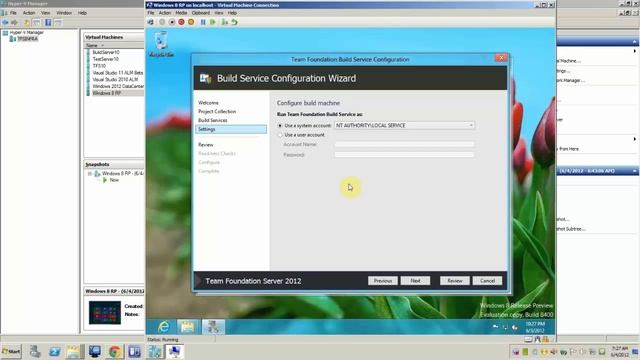Image resolution: width=640 pixels, height=360 pixels.
Task: Click the TFS configuration icon on guest taskbar
Action: pyautogui.click(x=213, y=327)
